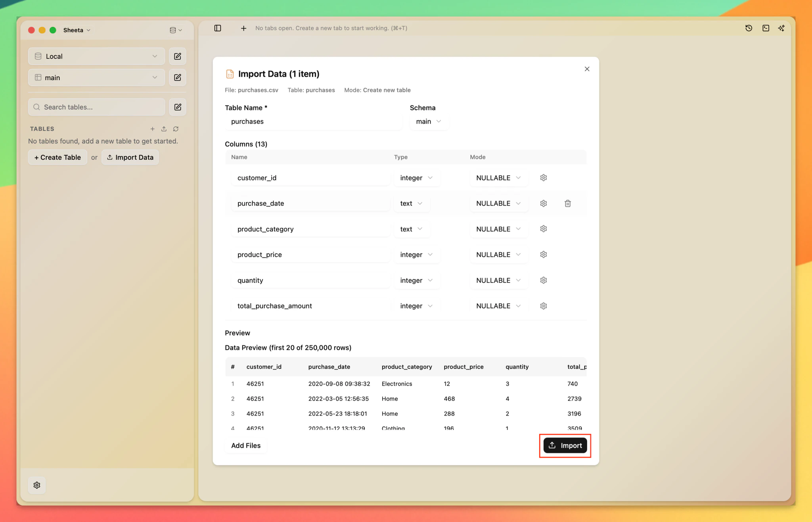This screenshot has width=812, height=522.
Task: Click Electronics cell in preview
Action: click(397, 384)
